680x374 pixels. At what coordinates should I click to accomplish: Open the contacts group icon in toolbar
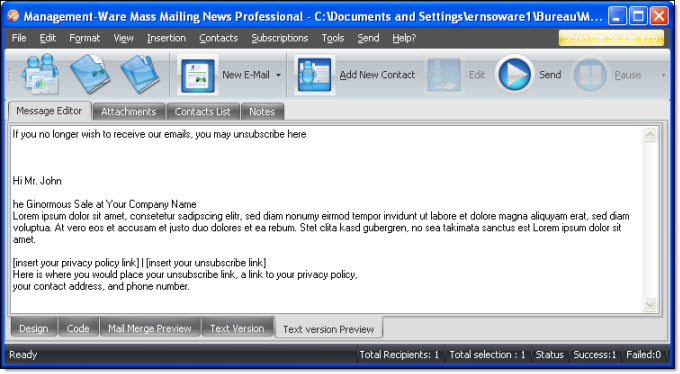(40, 75)
